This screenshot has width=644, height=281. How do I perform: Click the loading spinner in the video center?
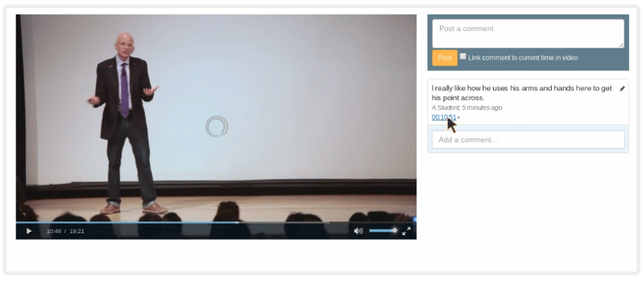click(217, 127)
